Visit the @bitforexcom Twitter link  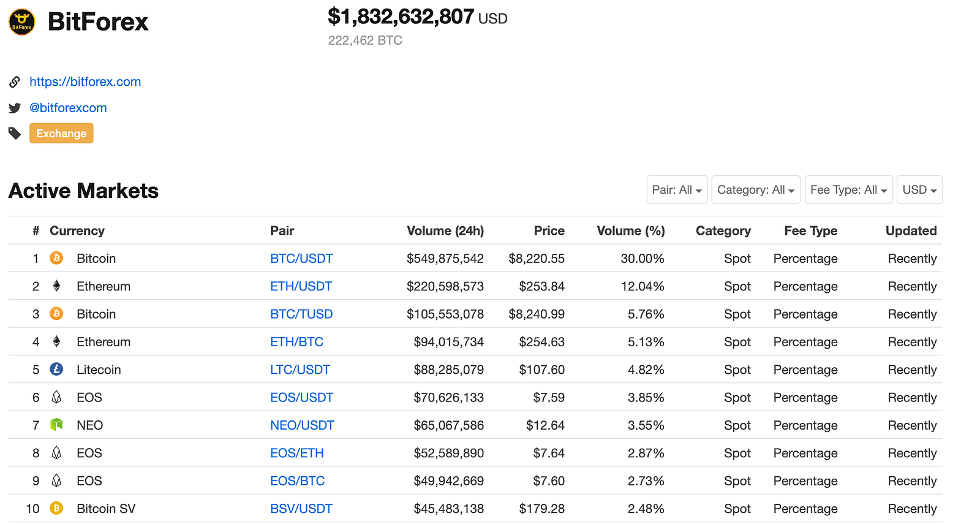click(x=68, y=108)
